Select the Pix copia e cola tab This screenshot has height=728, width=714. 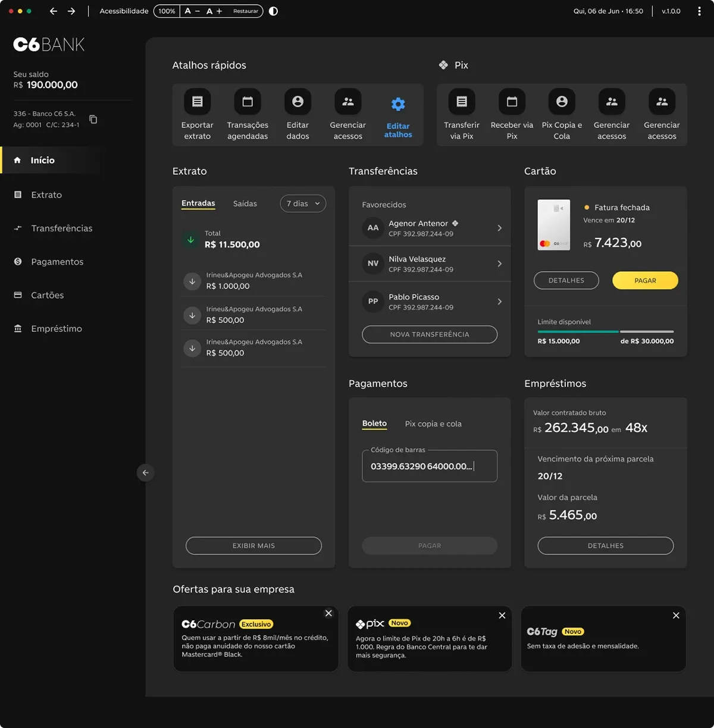433,423
